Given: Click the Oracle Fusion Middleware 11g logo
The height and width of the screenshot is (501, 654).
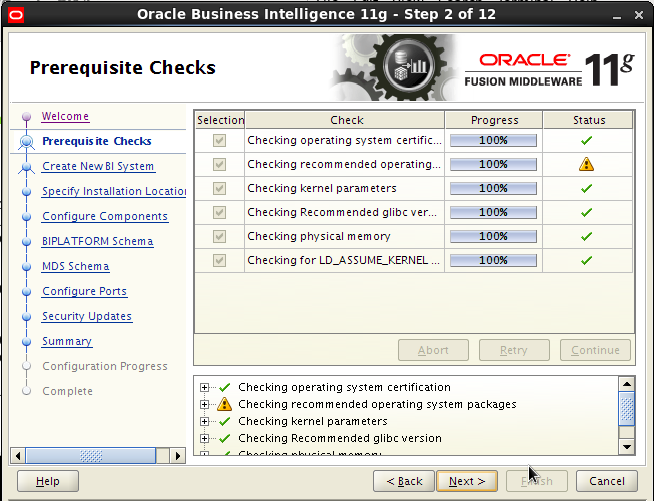Looking at the screenshot, I should pos(549,69).
